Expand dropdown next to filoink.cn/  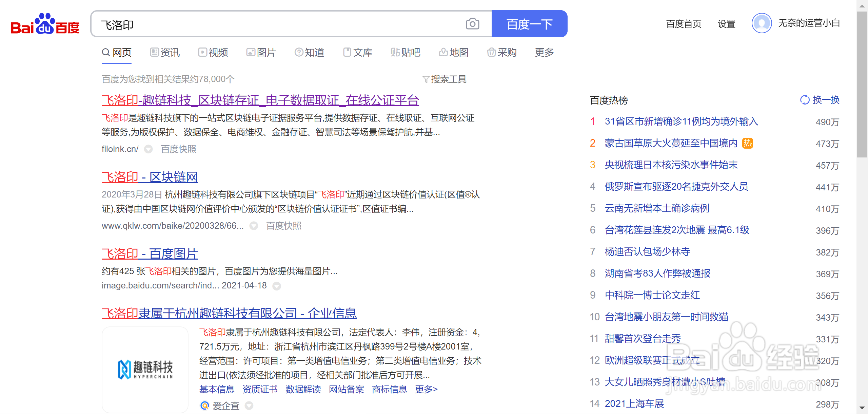(x=148, y=149)
